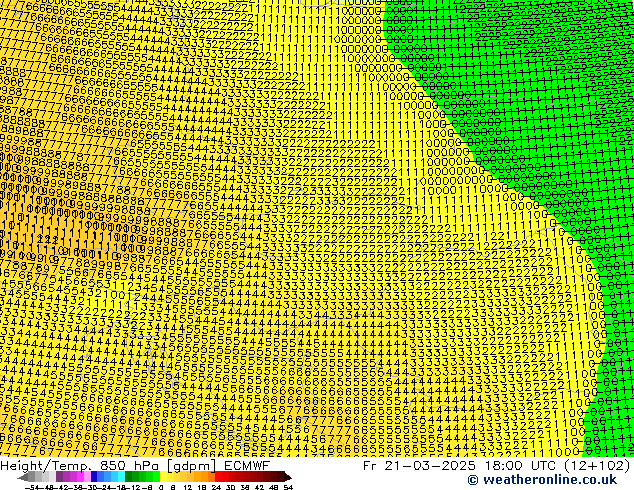
Task: Click the 24 label under the legend
Action: [216, 487]
